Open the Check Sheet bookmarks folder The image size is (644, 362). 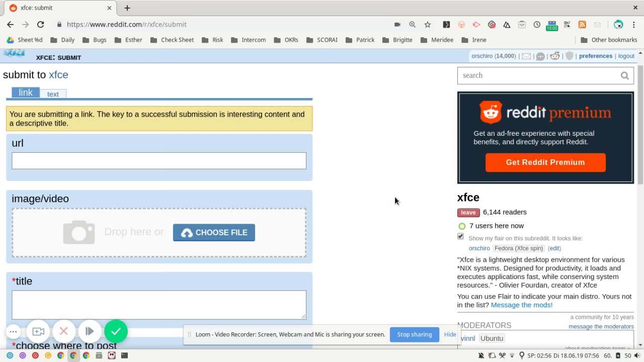point(172,40)
